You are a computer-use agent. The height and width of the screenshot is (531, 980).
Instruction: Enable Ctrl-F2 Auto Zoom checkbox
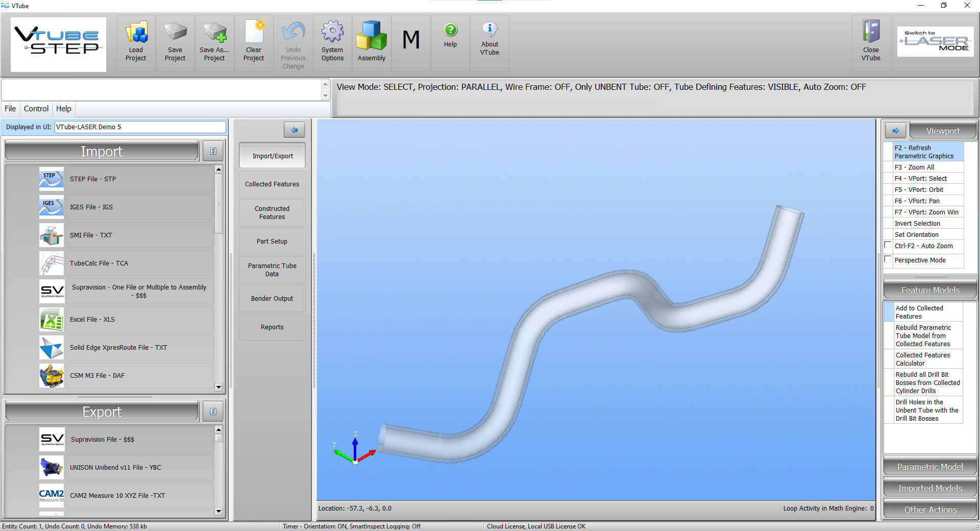click(x=888, y=246)
